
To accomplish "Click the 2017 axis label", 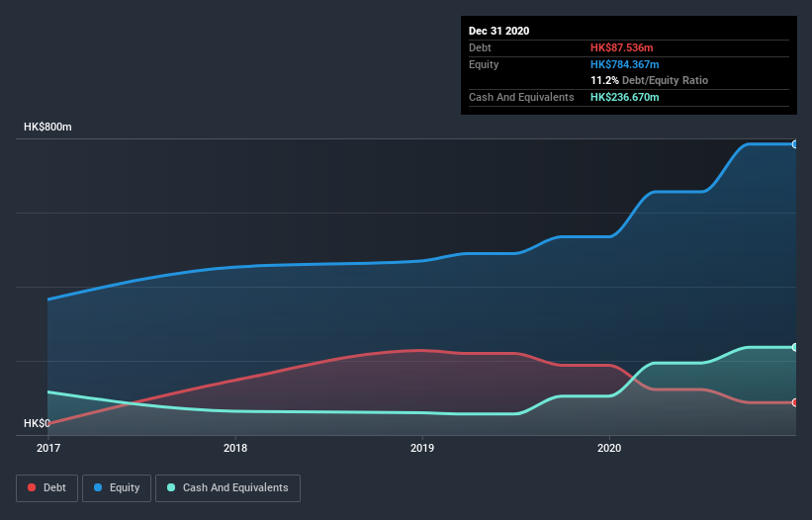I will tap(48, 448).
